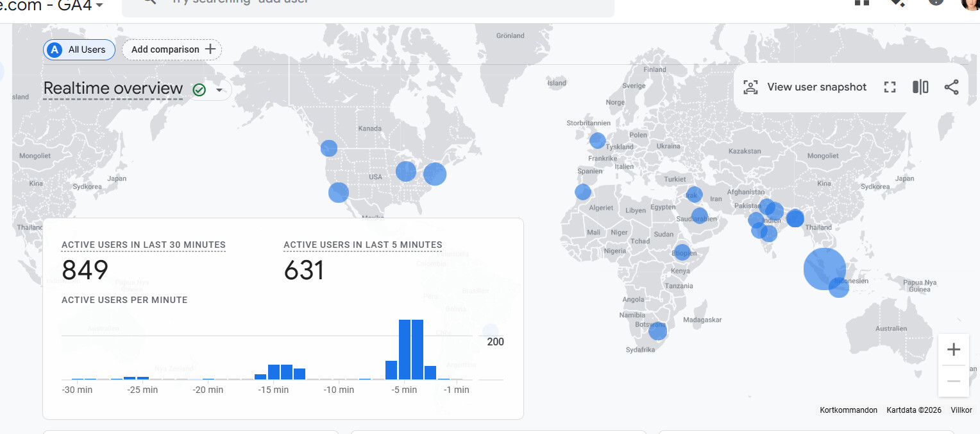Viewport: 980px width, 434px height.
Task: Open the View user snapshot panel
Action: [805, 87]
